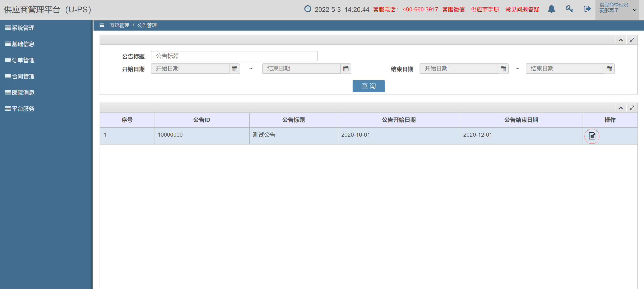
Task: Open 合同管理 sidebar menu
Action: pos(20,76)
